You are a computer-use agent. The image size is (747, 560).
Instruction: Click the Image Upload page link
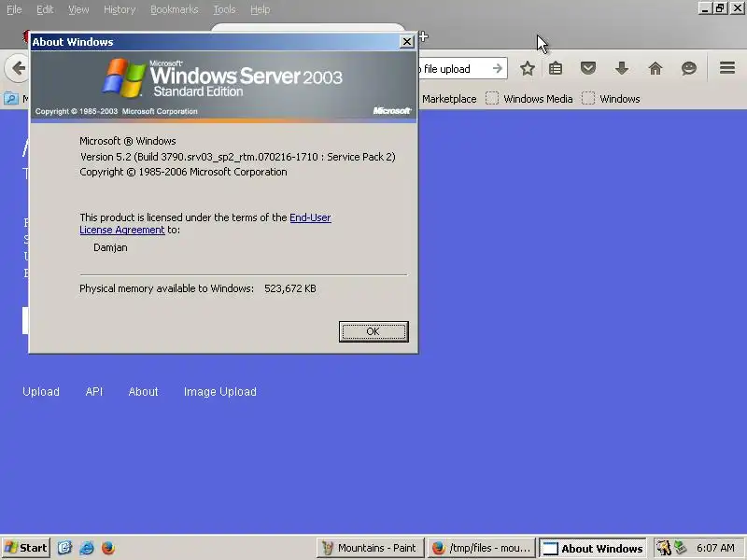(220, 391)
